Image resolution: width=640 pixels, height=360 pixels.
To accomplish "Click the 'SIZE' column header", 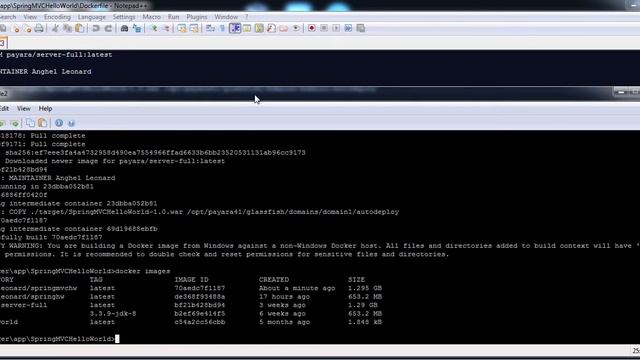I will tap(356, 280).
